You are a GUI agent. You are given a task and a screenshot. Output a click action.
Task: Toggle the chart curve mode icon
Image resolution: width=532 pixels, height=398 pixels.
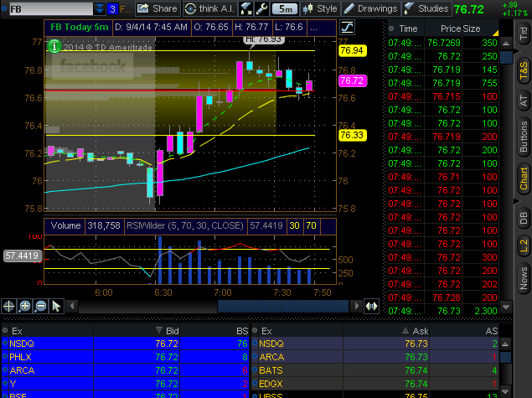click(x=347, y=27)
